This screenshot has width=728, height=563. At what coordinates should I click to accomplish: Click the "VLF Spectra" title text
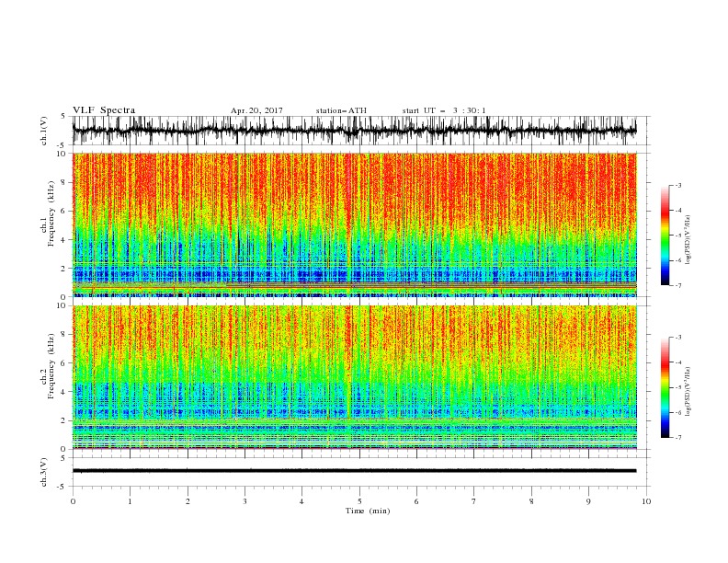[104, 110]
